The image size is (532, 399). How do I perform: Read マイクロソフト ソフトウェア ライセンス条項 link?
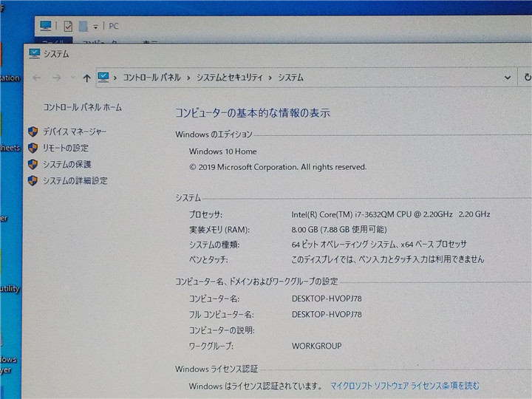[405, 386]
